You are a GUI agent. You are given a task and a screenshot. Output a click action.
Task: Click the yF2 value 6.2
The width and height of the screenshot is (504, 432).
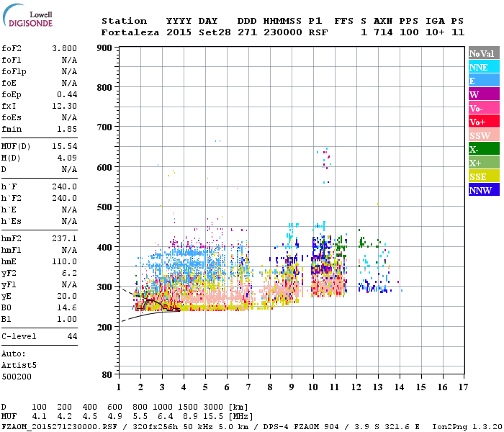point(69,273)
